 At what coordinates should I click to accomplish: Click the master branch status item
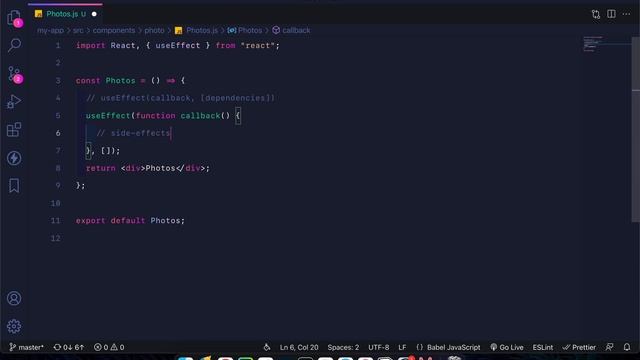pos(27,347)
